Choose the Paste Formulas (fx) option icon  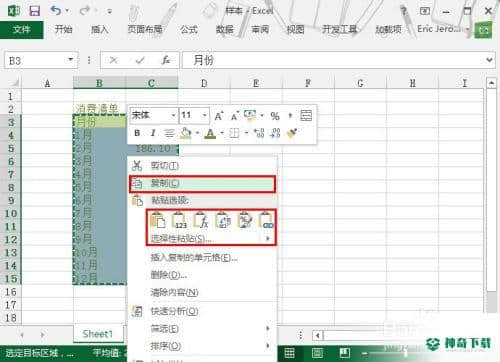tap(201, 220)
